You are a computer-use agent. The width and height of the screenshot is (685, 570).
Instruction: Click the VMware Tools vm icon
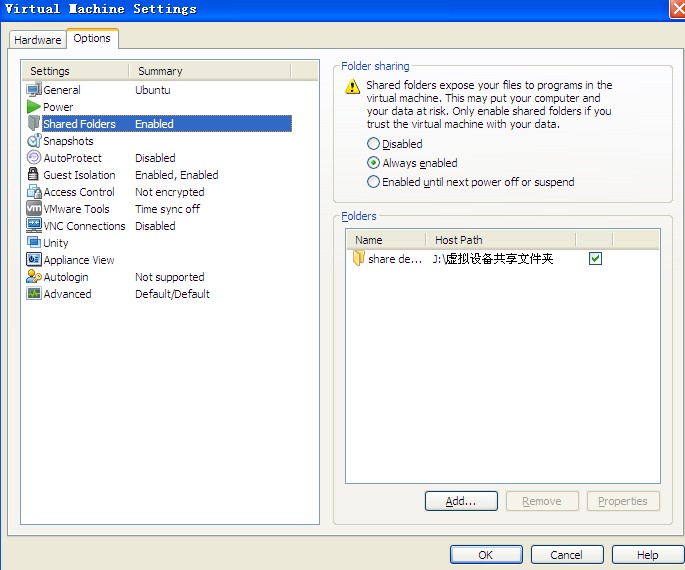[x=34, y=208]
